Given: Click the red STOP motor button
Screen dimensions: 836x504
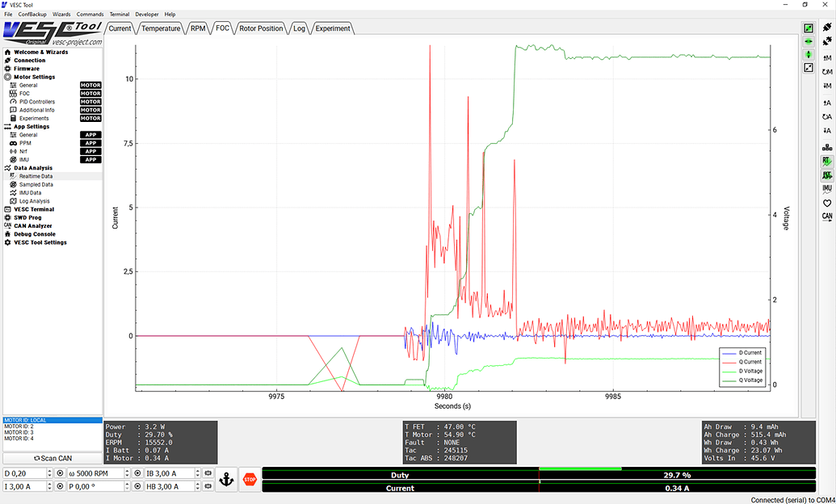Looking at the screenshot, I should (x=250, y=479).
